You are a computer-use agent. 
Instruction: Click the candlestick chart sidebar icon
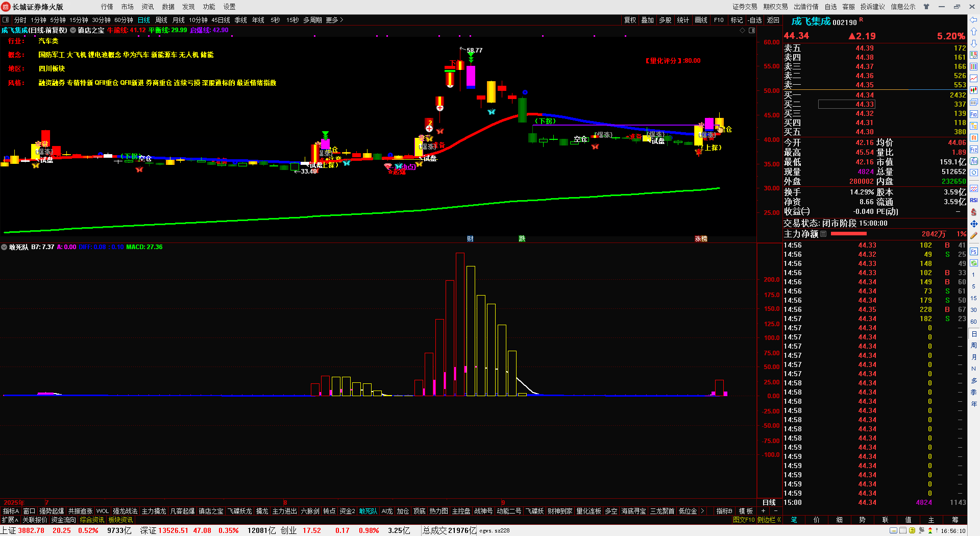tap(974, 90)
